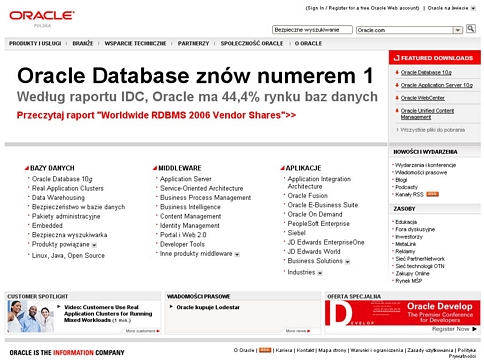The image size is (484, 360).
Task: Open Sieć PartnerNetwork link
Action: tap(420, 259)
